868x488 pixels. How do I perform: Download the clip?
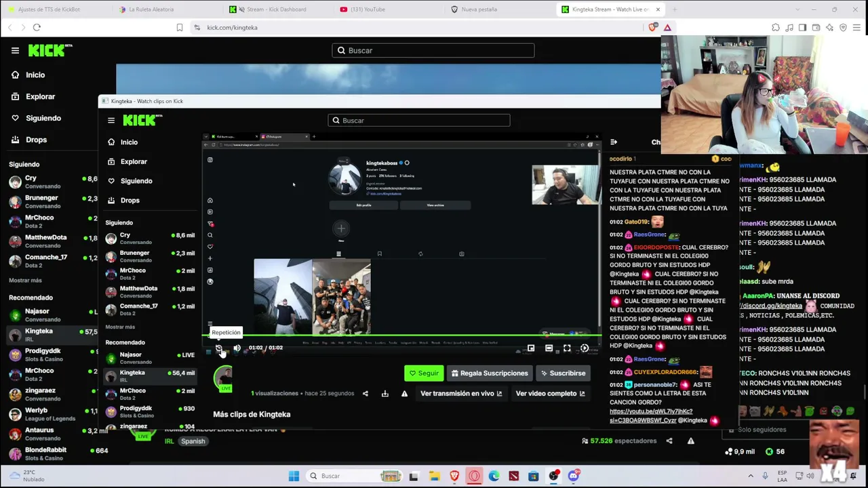385,393
